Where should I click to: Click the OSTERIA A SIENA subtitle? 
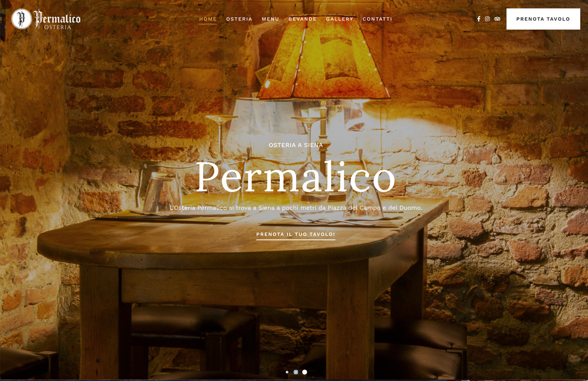[x=295, y=145]
